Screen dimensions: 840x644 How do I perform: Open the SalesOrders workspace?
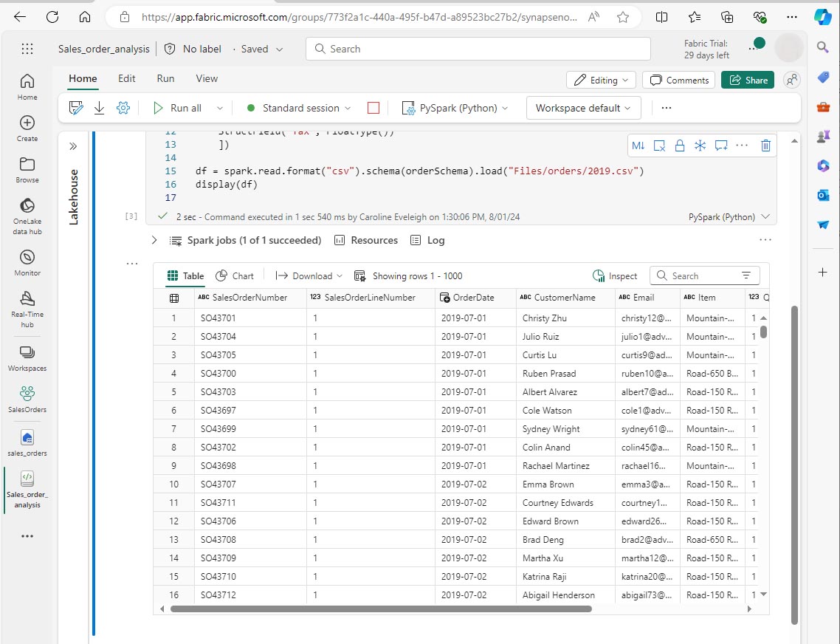point(27,400)
